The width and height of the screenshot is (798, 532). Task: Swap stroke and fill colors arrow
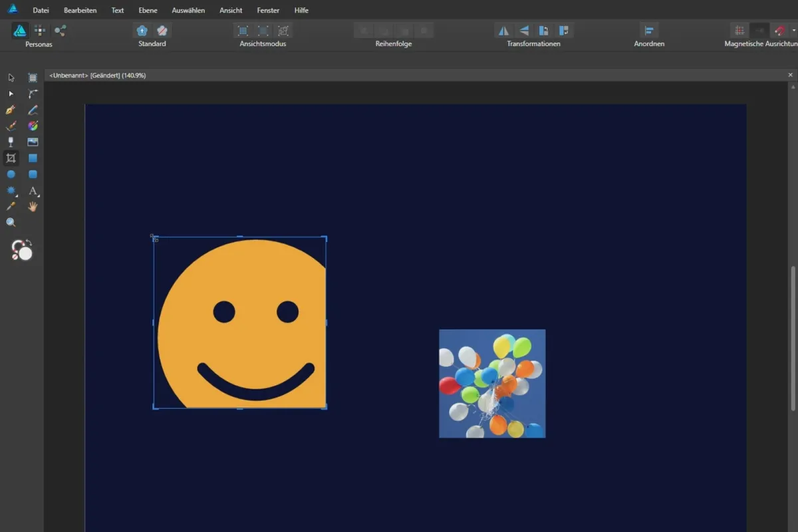pos(30,242)
